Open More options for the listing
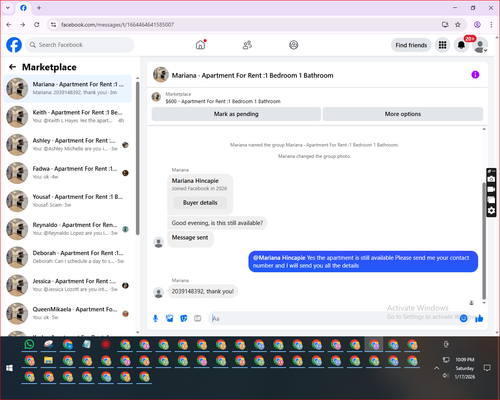 point(403,114)
